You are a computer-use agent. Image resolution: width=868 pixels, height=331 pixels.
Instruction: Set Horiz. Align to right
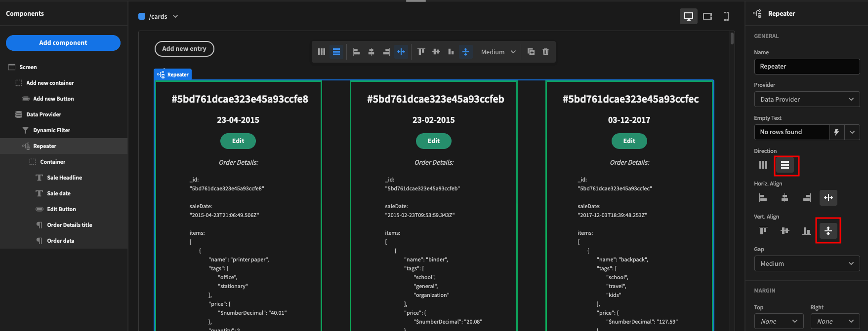(x=807, y=198)
